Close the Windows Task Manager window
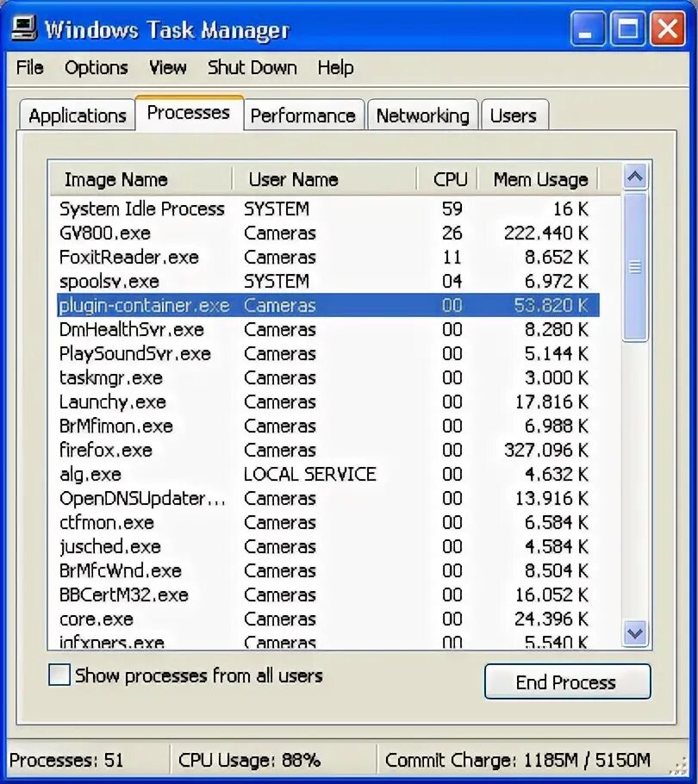The image size is (698, 784). (668, 29)
